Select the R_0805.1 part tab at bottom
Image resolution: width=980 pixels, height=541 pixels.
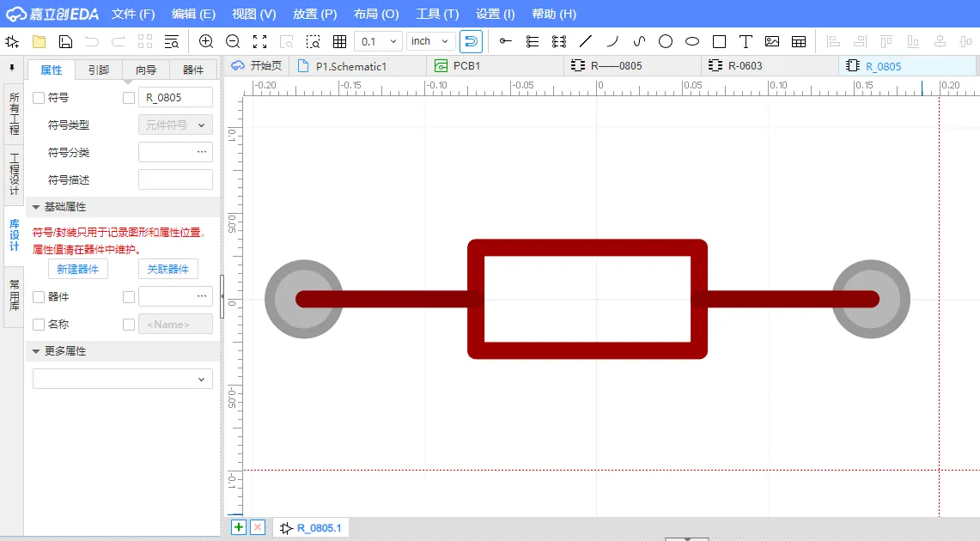311,528
